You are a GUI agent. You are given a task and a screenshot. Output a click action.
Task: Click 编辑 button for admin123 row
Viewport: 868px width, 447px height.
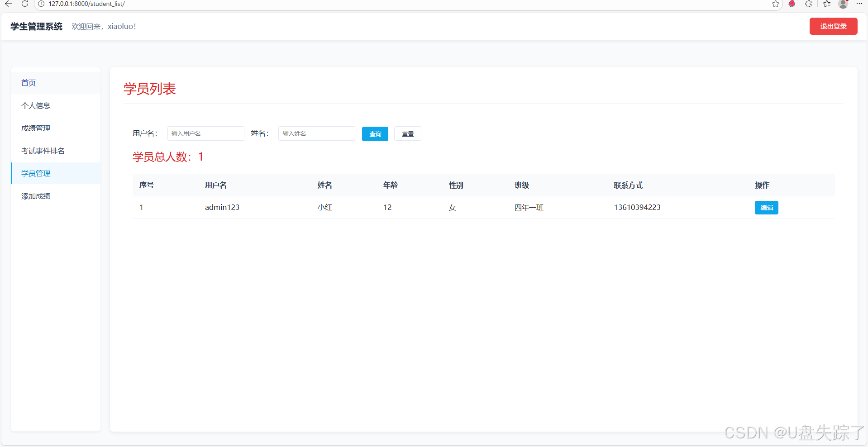tap(766, 208)
